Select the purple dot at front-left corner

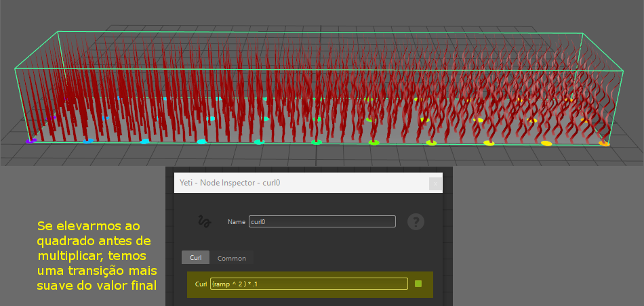tap(30, 141)
